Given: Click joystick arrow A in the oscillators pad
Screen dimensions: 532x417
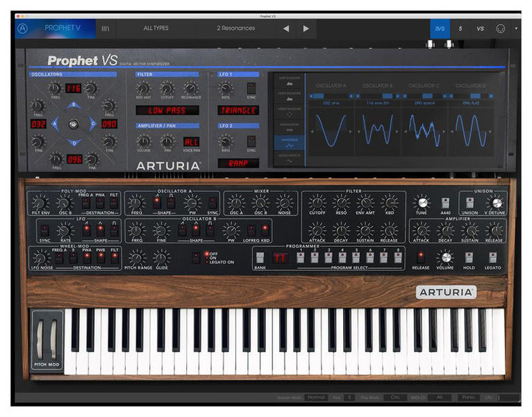Looking at the screenshot, I should tap(55, 124).
